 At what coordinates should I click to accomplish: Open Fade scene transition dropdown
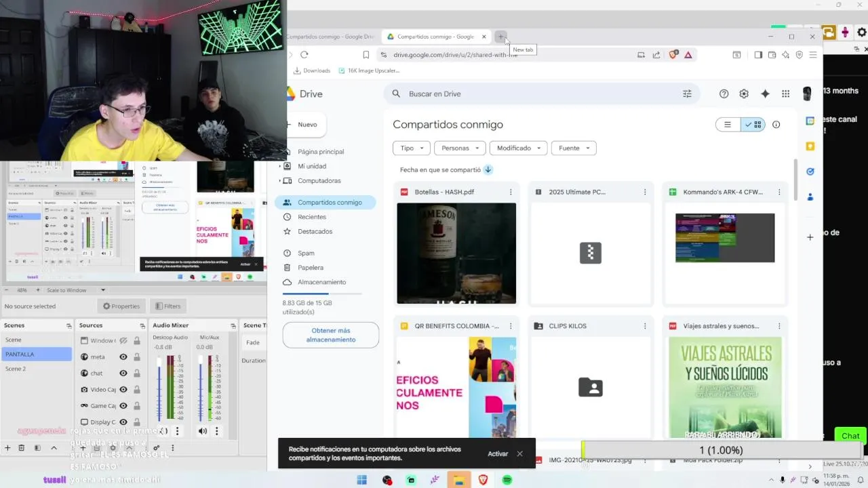[254, 342]
